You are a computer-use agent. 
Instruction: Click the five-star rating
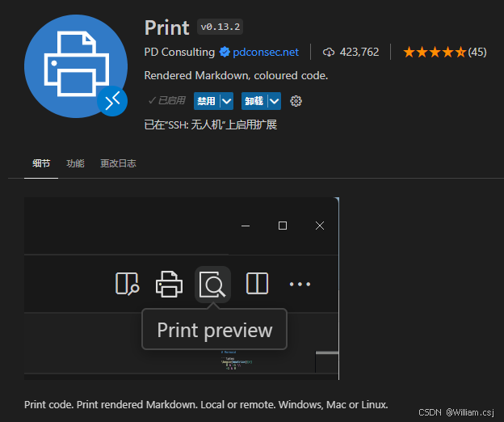click(435, 52)
